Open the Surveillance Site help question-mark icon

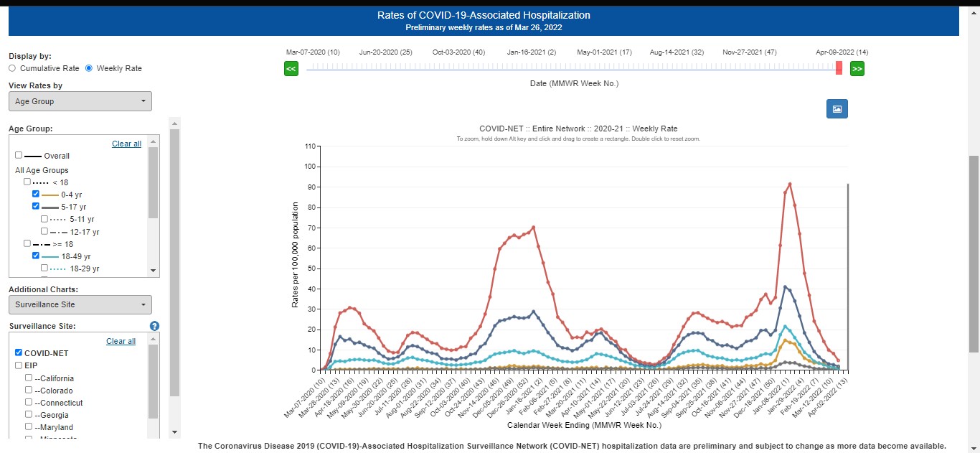[154, 326]
